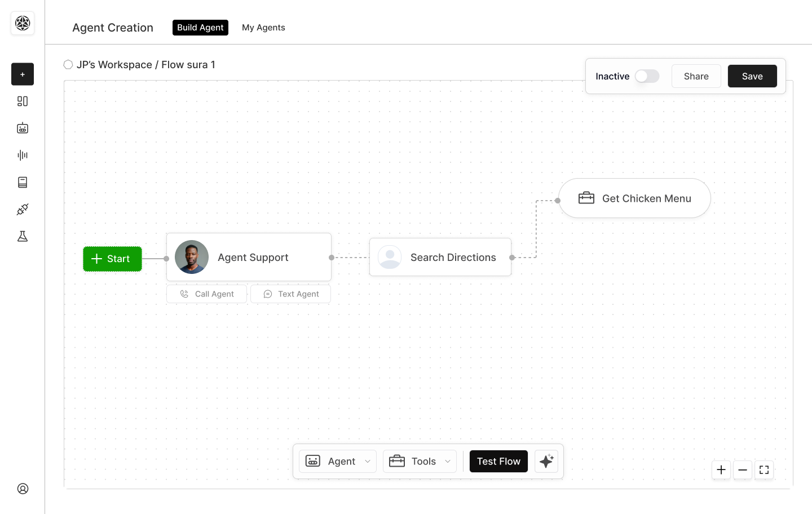The image size is (812, 514).
Task: Click the green Start node
Action: tap(112, 259)
